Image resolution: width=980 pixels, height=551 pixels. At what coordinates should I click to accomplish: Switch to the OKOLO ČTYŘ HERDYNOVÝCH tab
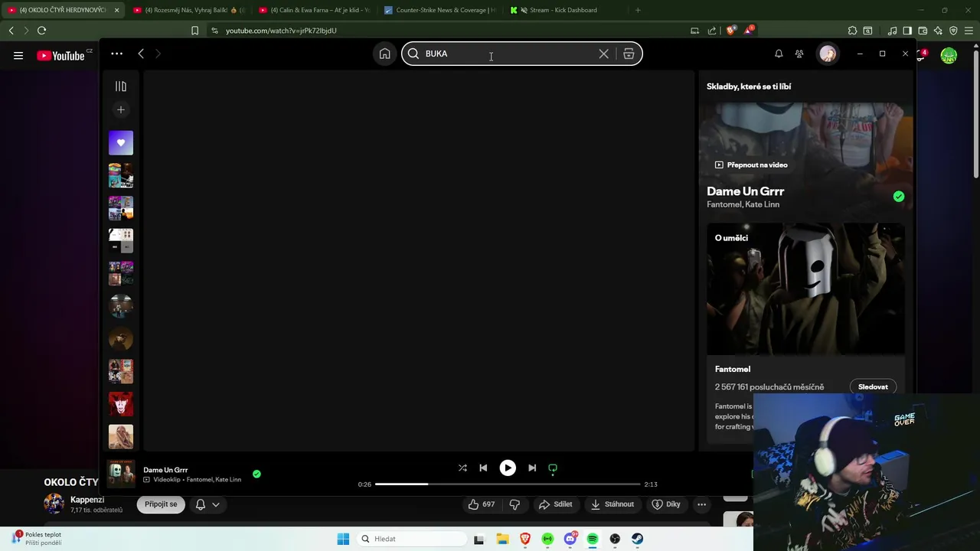coord(63,10)
